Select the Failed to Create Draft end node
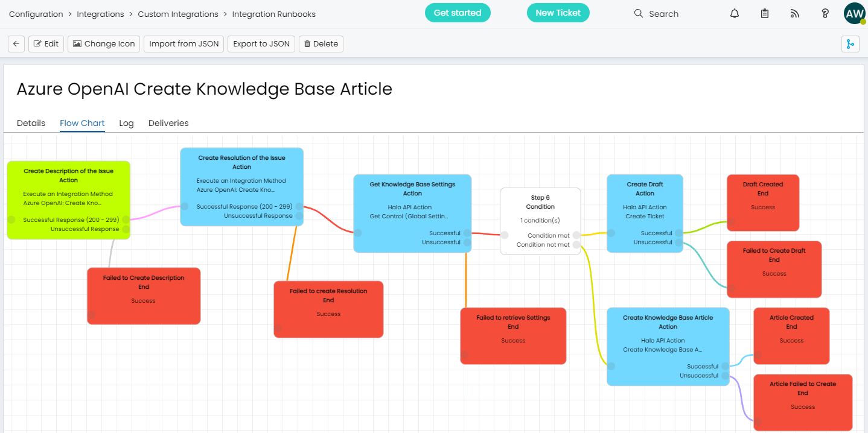Image resolution: width=868 pixels, height=433 pixels. (774, 269)
